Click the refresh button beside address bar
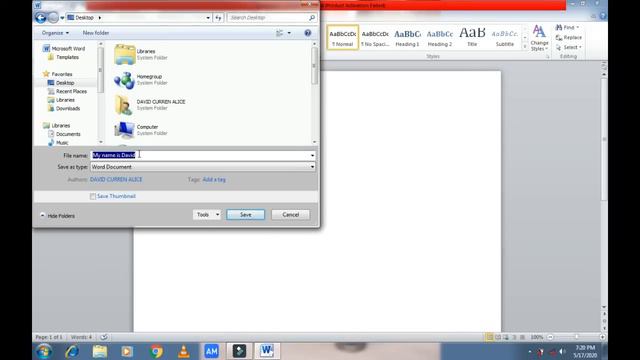640x360 pixels. coord(218,18)
